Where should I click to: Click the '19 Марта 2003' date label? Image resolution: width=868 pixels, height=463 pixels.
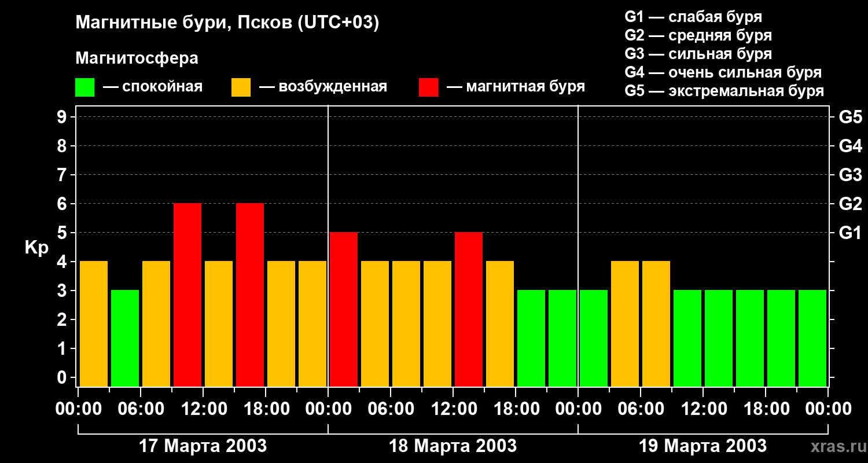703,446
